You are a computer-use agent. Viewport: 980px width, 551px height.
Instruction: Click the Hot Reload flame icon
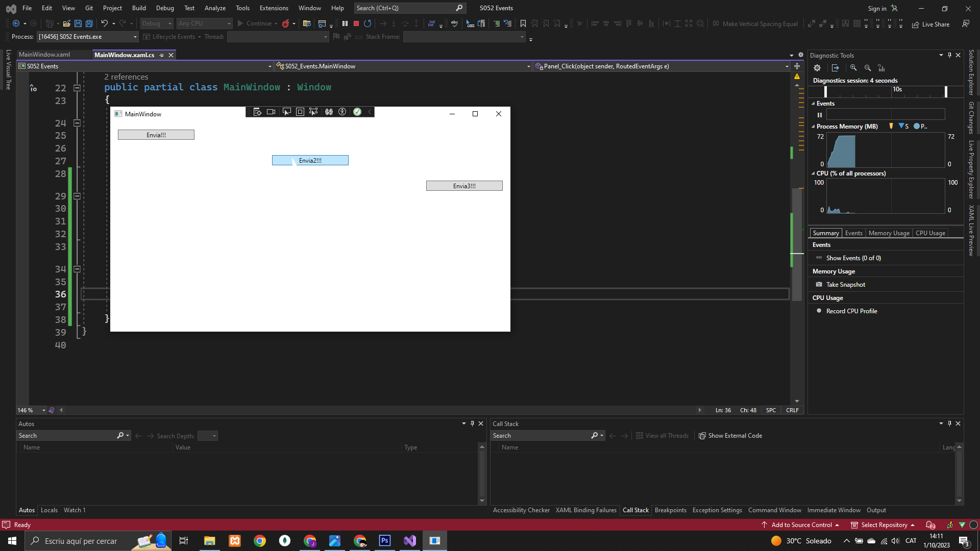click(x=286, y=23)
